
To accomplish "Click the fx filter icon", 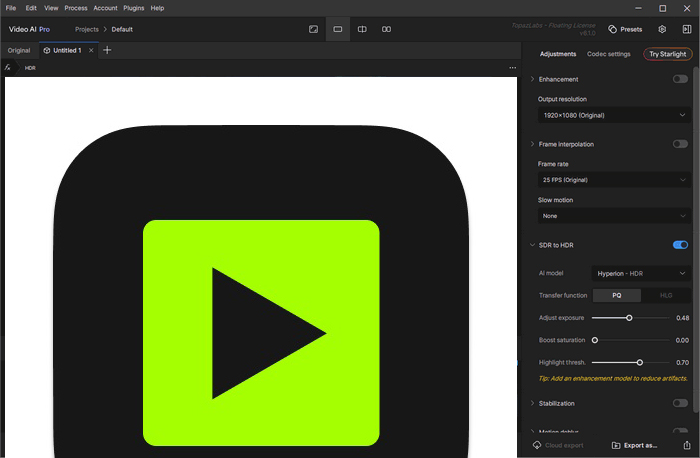I will (x=8, y=67).
